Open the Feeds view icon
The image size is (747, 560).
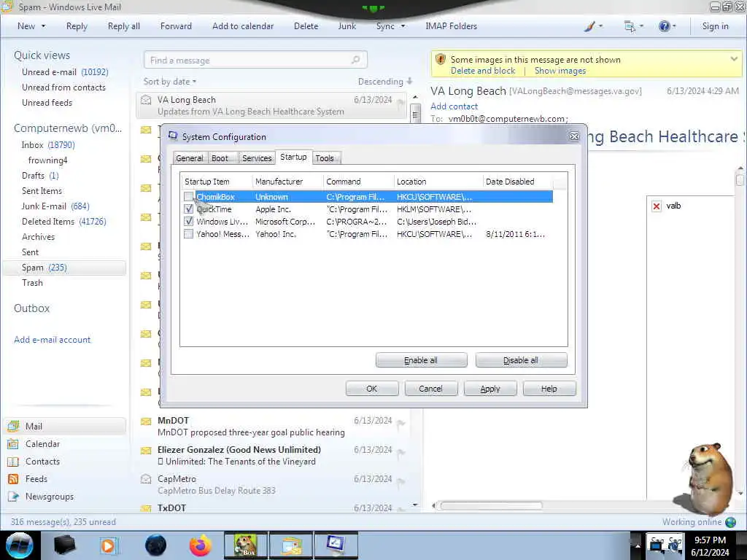tap(13, 479)
